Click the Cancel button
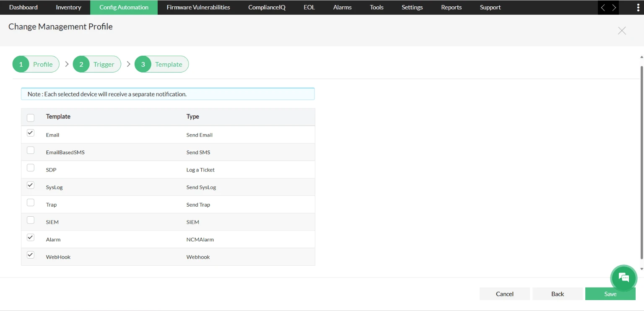 click(505, 294)
